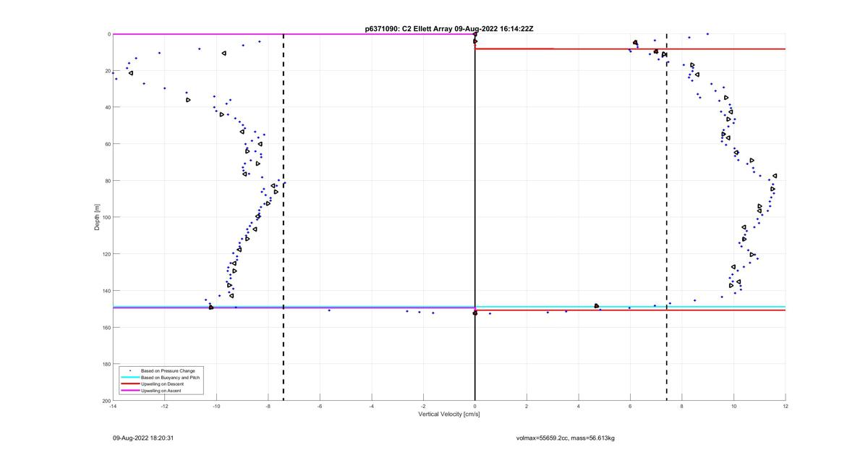Click depth axis tick label 140
Image resolution: width=868 pixels, height=450 pixels.
click(x=106, y=291)
